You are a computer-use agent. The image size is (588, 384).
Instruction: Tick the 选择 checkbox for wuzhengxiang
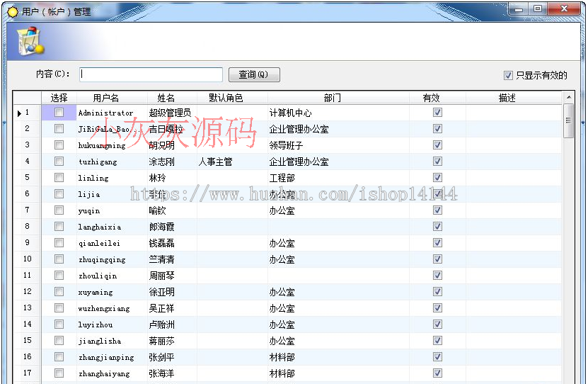coord(59,308)
